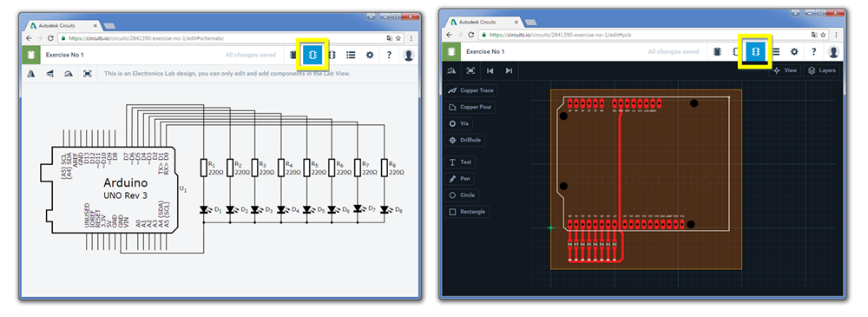
Task: Select highlighted PCB View icon in right window
Action: pyautogui.click(x=755, y=51)
